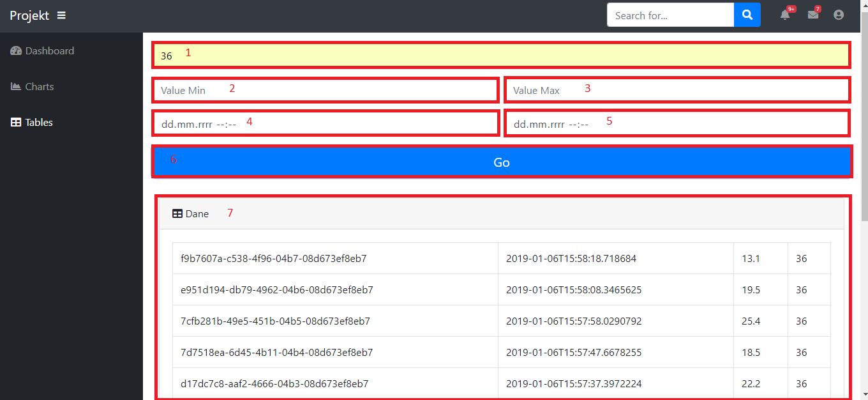Viewport: 868px width, 400px height.
Task: Click the Dane table header icon
Action: (x=177, y=214)
